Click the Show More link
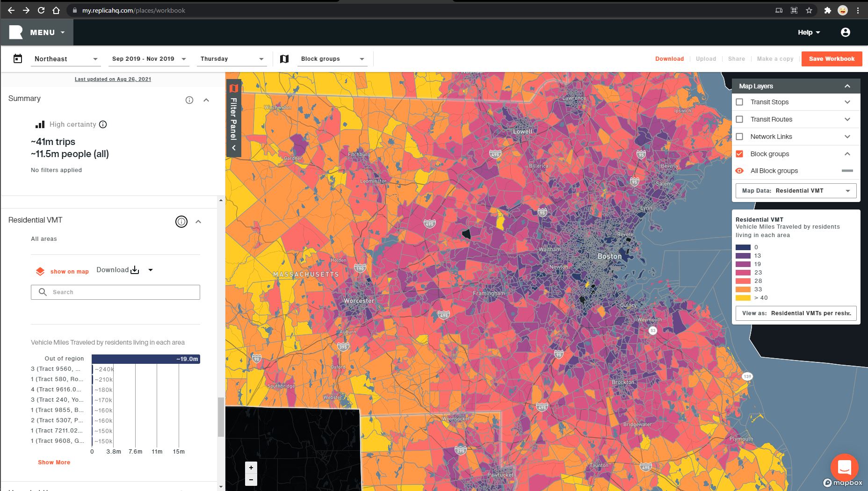 (x=54, y=462)
